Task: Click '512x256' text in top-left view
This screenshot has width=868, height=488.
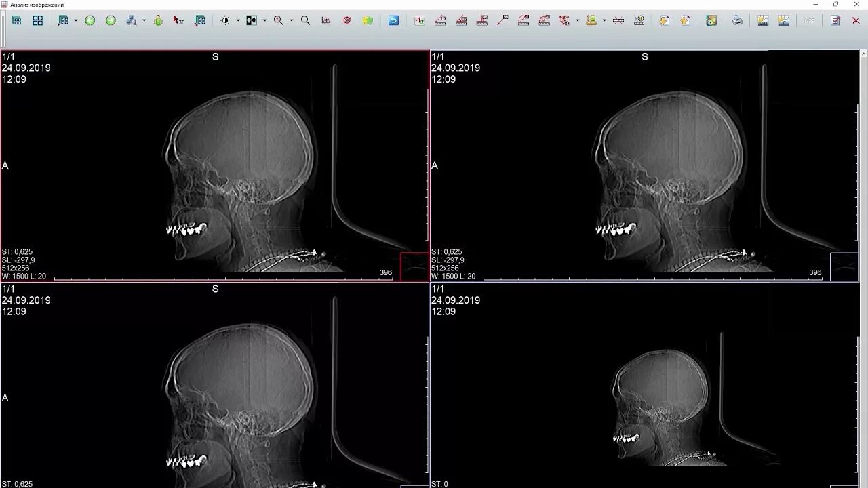Action: 16,268
